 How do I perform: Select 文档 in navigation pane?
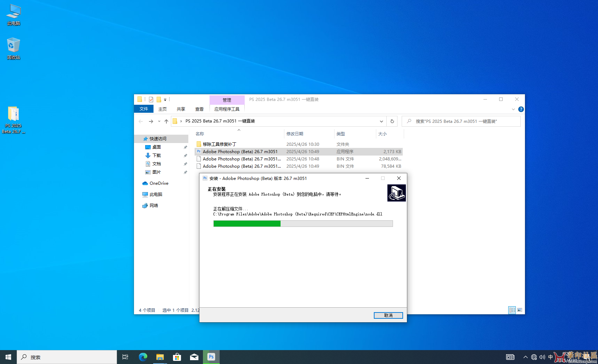pos(156,164)
